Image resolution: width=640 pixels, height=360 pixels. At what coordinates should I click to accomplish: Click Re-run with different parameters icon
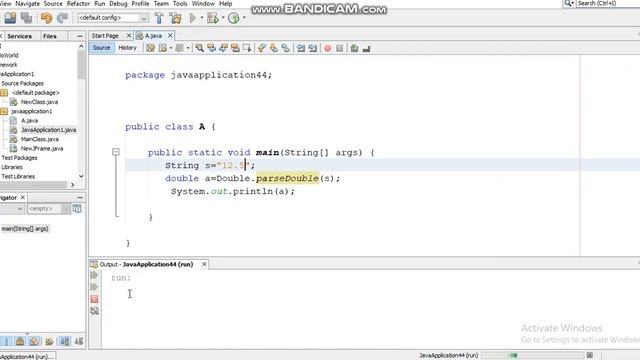tap(94, 287)
